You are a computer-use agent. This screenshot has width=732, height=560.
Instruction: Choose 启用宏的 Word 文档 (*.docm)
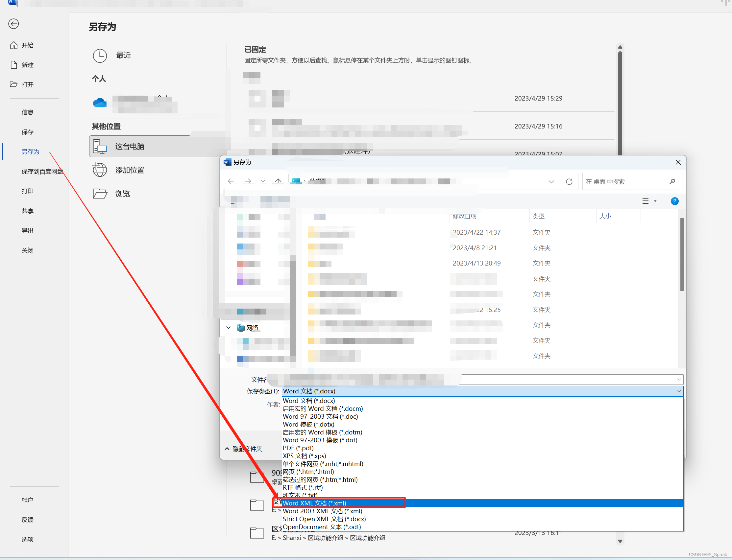click(x=482, y=409)
